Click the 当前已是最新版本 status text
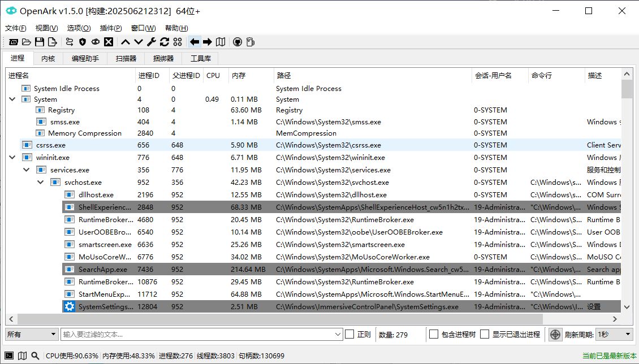 (609, 356)
